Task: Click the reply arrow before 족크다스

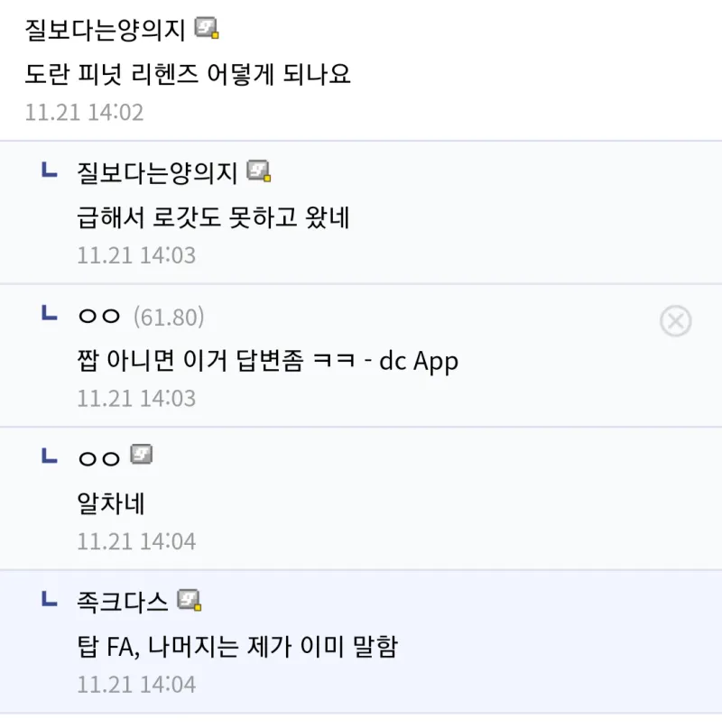Action: tap(51, 598)
